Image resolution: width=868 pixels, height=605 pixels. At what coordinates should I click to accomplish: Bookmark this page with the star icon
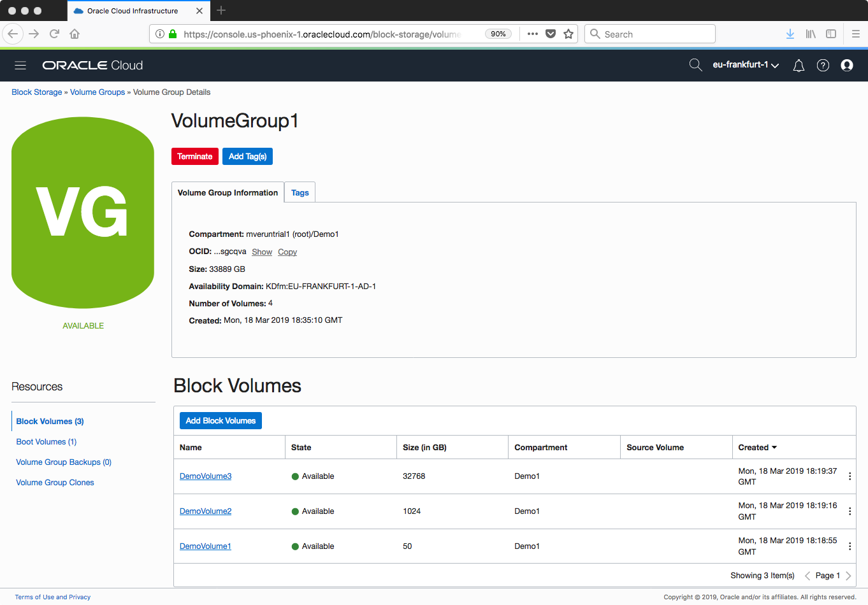[x=568, y=34]
